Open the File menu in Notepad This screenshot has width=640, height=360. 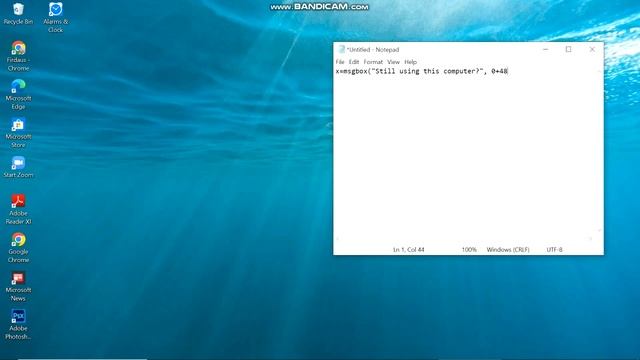[x=340, y=62]
